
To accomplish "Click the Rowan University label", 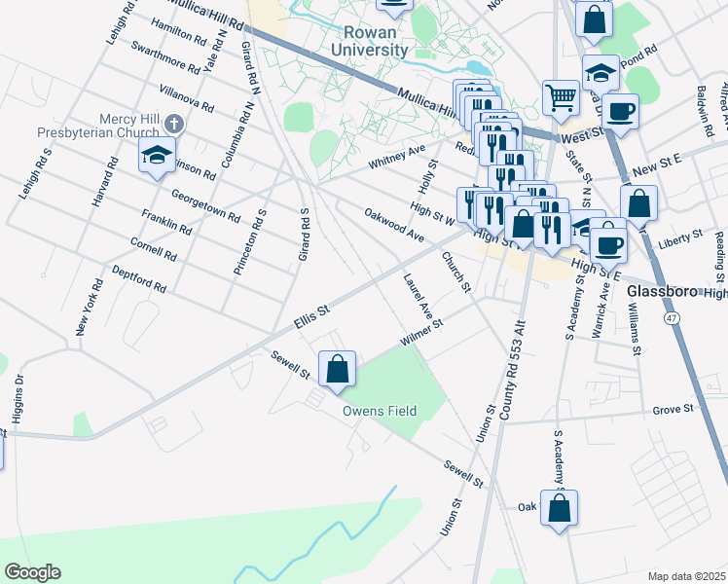I will pos(369,41).
